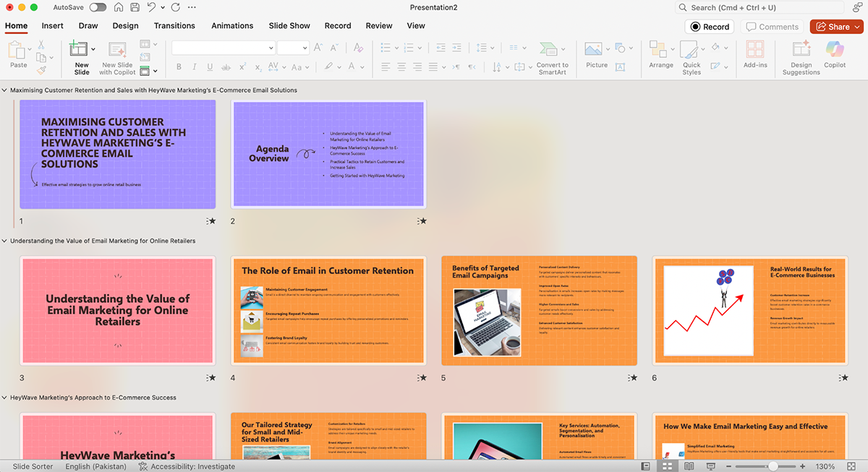Start recording with the Record button
This screenshot has height=472, width=868.
click(709, 26)
